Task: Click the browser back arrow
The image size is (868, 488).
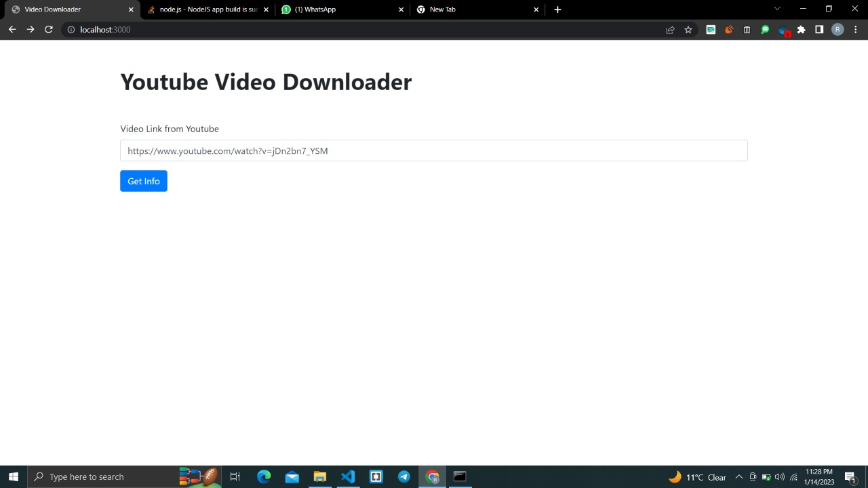Action: [x=12, y=29]
